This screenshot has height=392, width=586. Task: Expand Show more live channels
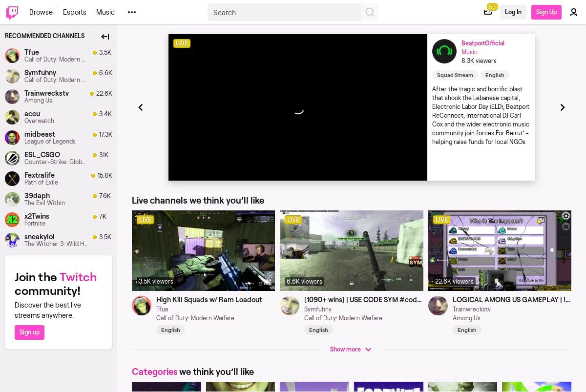coord(351,350)
